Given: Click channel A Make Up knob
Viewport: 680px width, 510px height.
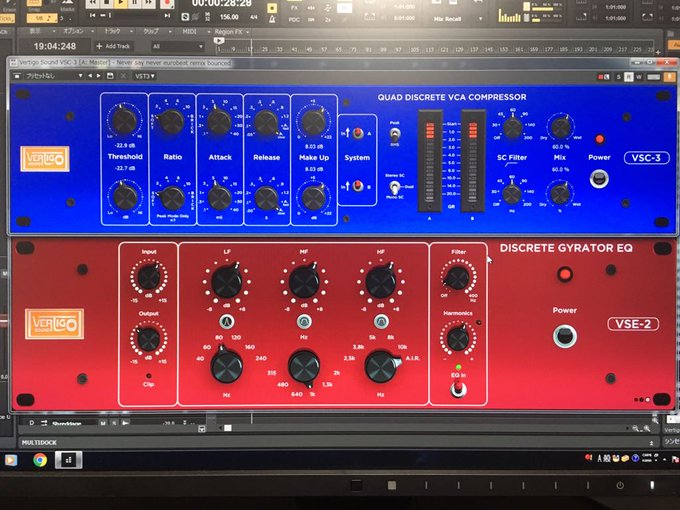Looking at the screenshot, I should coord(314,122).
